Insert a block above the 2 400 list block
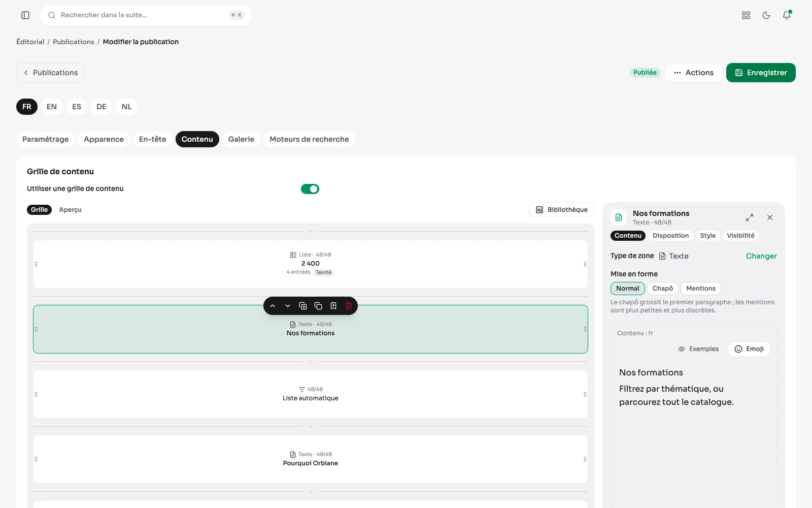The height and width of the screenshot is (508, 812). [311, 232]
